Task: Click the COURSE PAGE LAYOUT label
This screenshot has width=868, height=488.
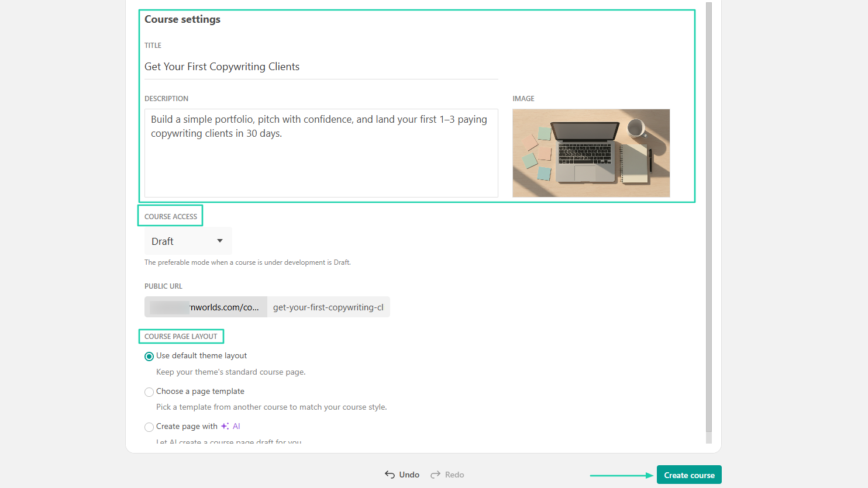Action: (181, 336)
